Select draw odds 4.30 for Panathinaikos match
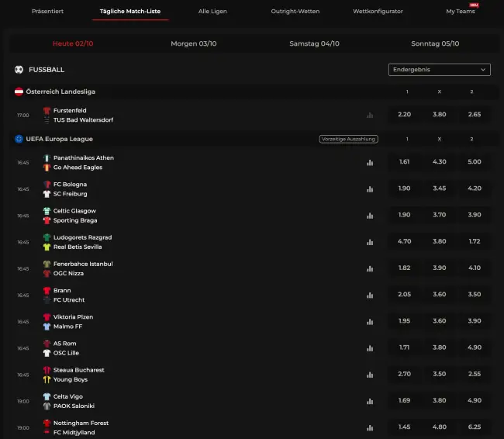Image resolution: width=504 pixels, height=439 pixels. tap(439, 162)
